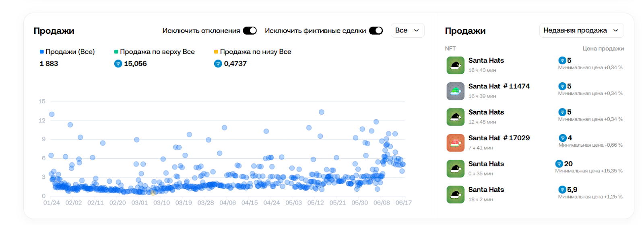Image resolution: width=644 pixels, height=225 pixels.
Task: Toggle the "Исключить отклонения" switch
Action: [250, 31]
